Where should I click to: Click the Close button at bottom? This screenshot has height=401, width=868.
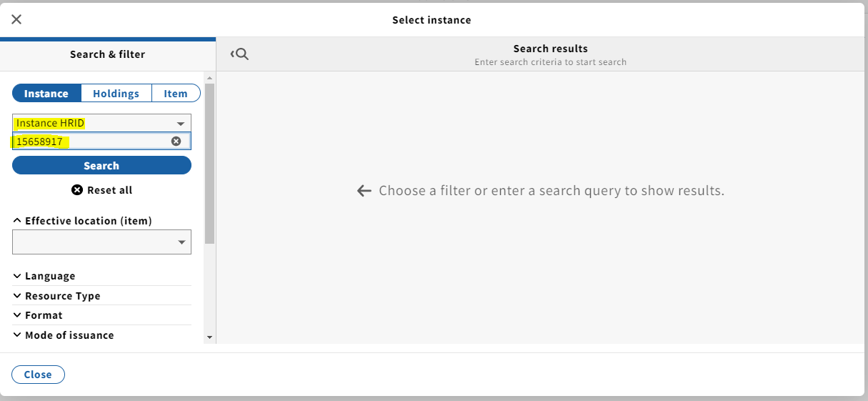coord(38,375)
